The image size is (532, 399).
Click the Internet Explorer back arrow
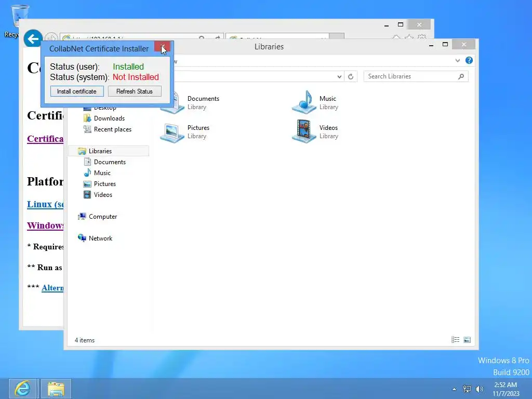pos(33,39)
